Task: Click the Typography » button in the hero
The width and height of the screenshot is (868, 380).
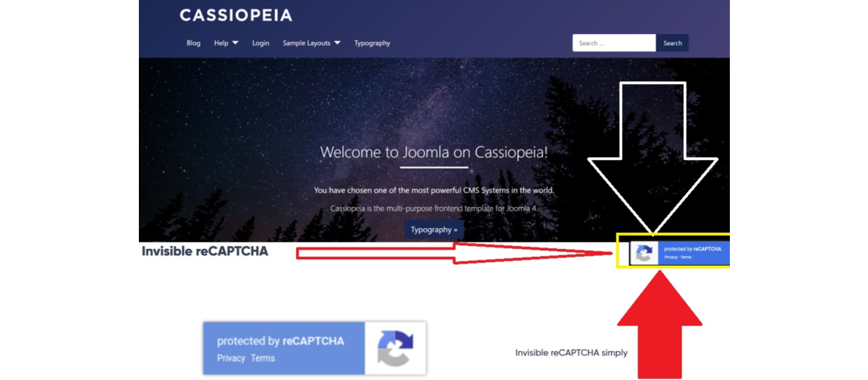Action: coord(434,229)
